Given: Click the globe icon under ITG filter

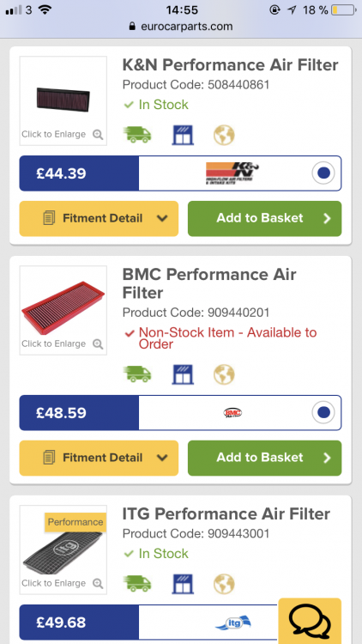Looking at the screenshot, I should 224,584.
